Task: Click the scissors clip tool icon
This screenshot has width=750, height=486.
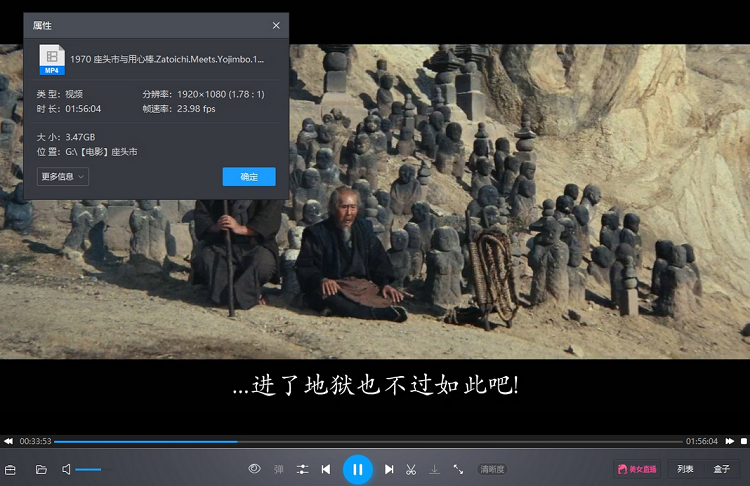Action: (411, 469)
